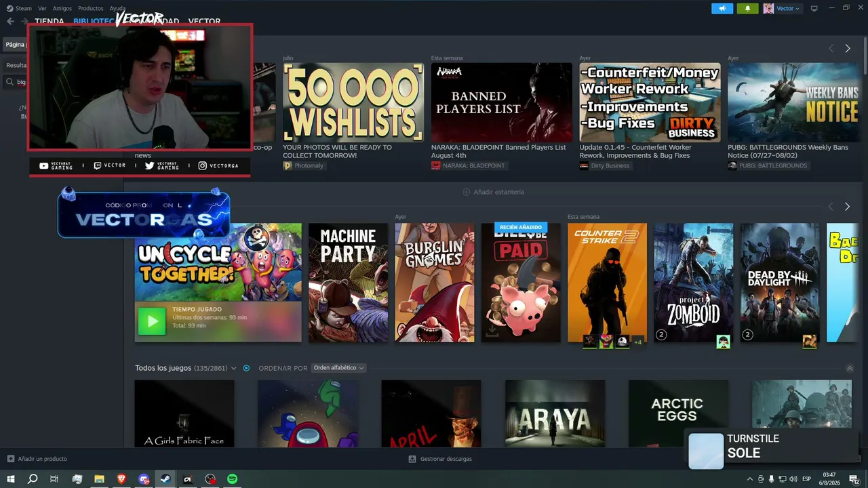Open the Steam announcements megaphone button
The height and width of the screenshot is (488, 868).
click(722, 8)
